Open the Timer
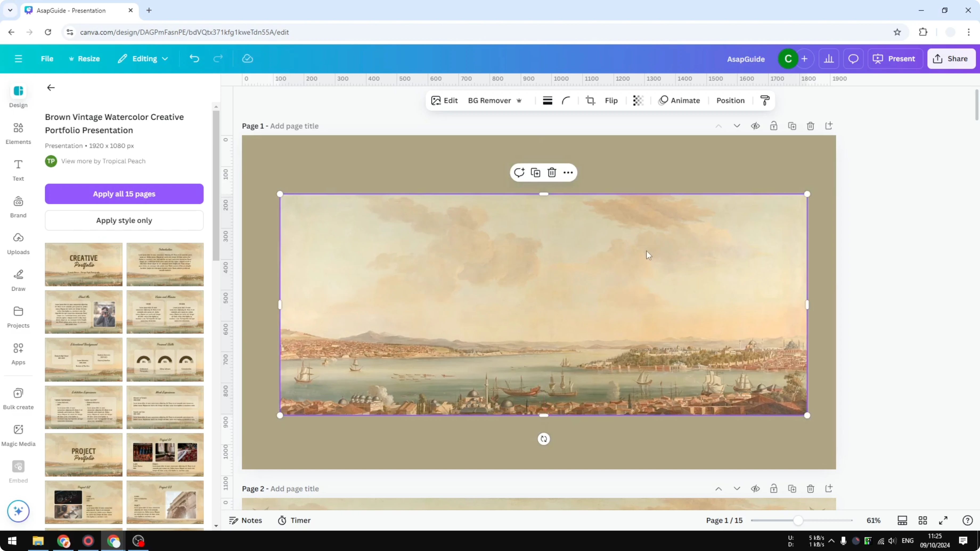980x551 pixels. (x=294, y=520)
